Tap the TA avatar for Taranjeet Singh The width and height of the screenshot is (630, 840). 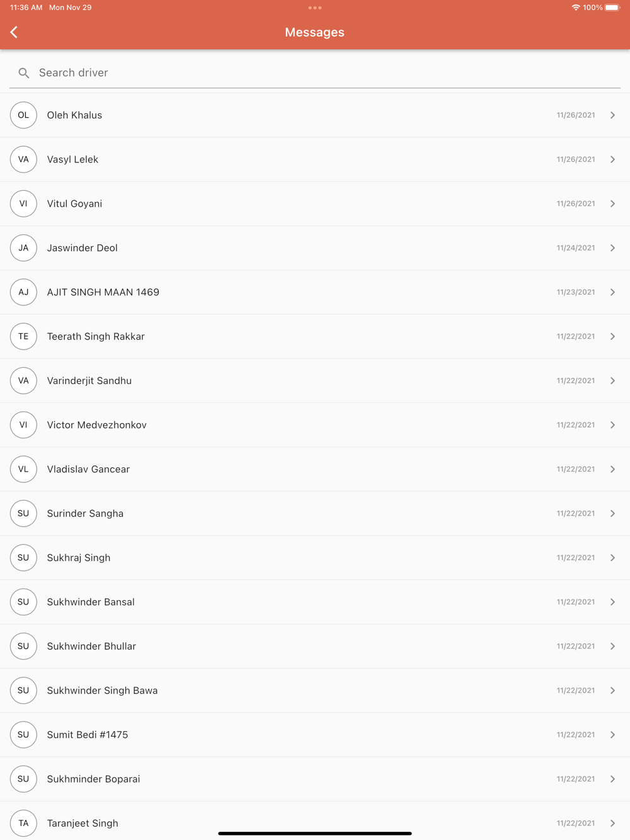[23, 823]
